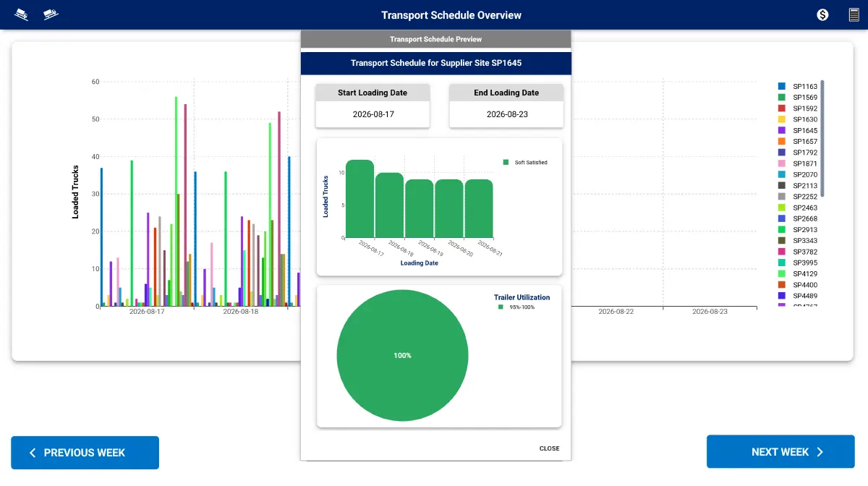Toggle the SP3782 legend entry

[798, 252]
